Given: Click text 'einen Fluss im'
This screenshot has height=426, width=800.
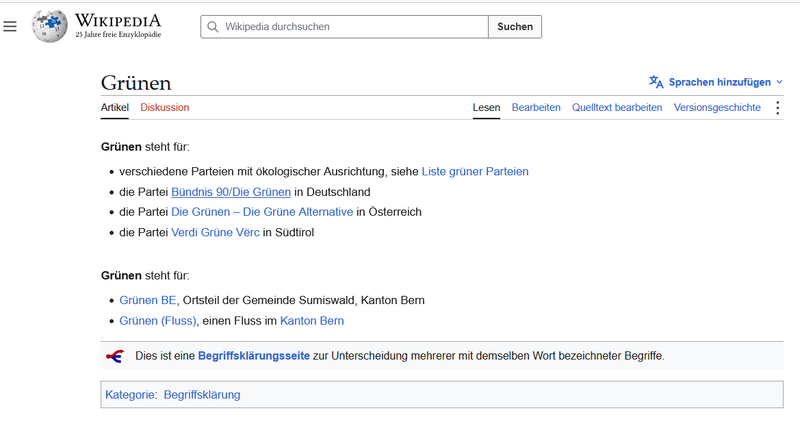Looking at the screenshot, I should pos(239,321).
